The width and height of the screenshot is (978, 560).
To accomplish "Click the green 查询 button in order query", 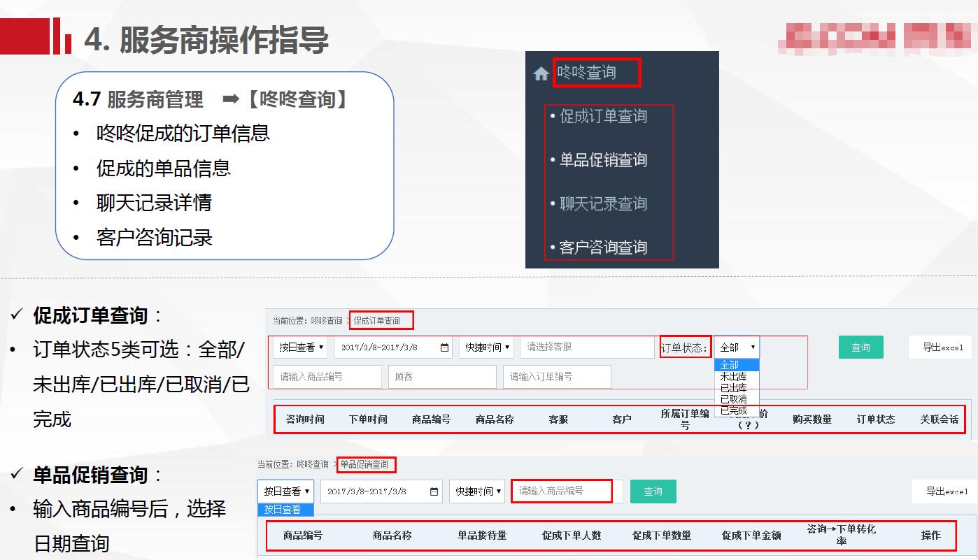I will 861,347.
